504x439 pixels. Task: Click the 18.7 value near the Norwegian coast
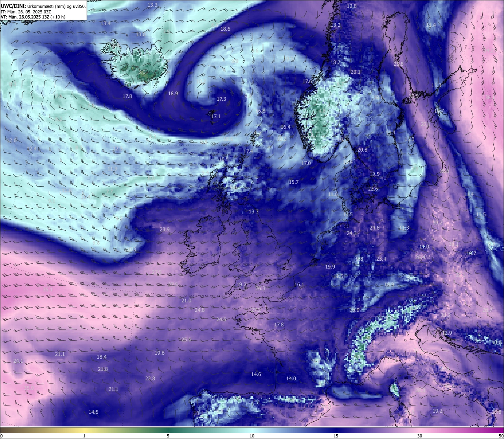pos(335,63)
